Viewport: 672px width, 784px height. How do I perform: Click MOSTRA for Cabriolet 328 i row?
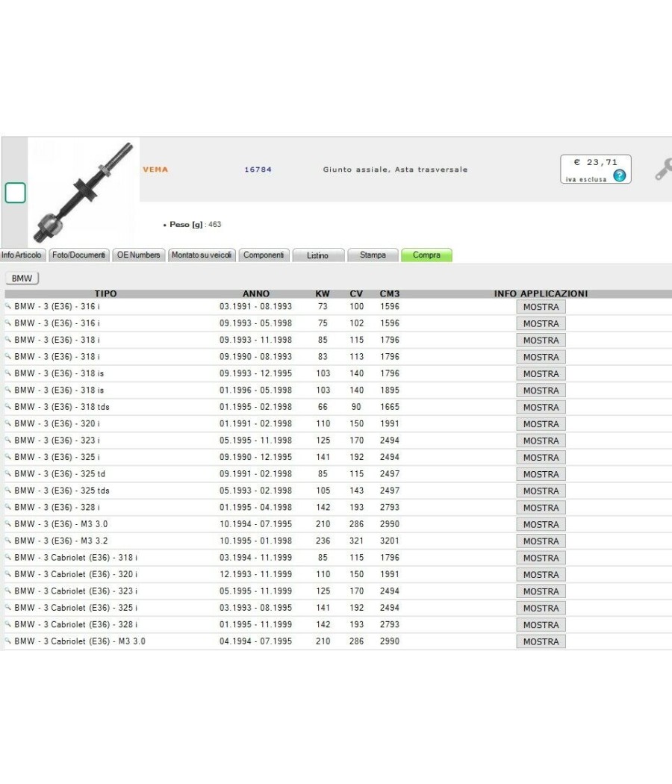(541, 625)
